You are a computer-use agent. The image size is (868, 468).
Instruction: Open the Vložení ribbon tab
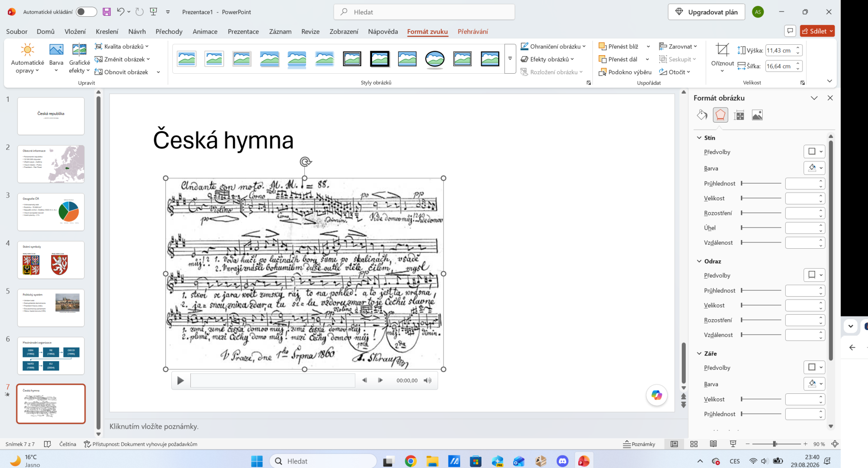point(75,31)
